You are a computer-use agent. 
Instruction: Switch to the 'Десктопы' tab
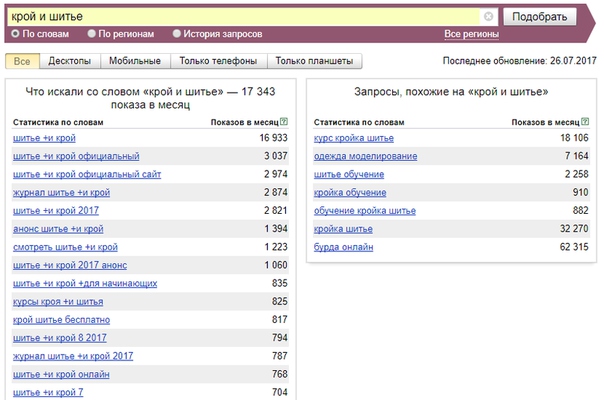pos(70,61)
